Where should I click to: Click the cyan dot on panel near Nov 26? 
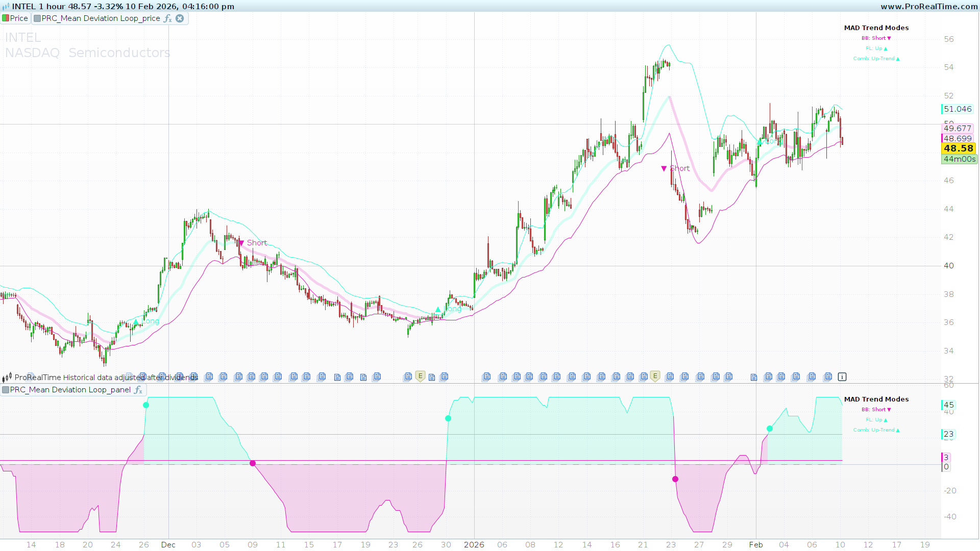(x=146, y=405)
